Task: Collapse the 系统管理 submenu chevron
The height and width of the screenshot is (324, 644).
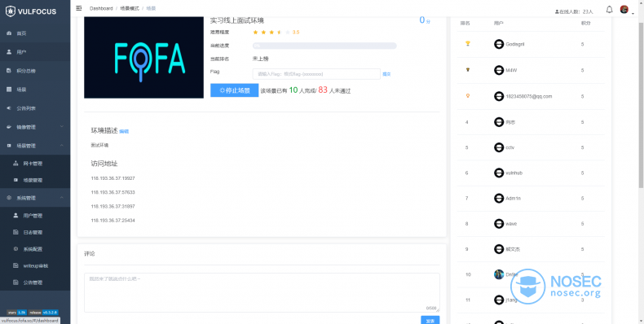Action: pos(62,198)
